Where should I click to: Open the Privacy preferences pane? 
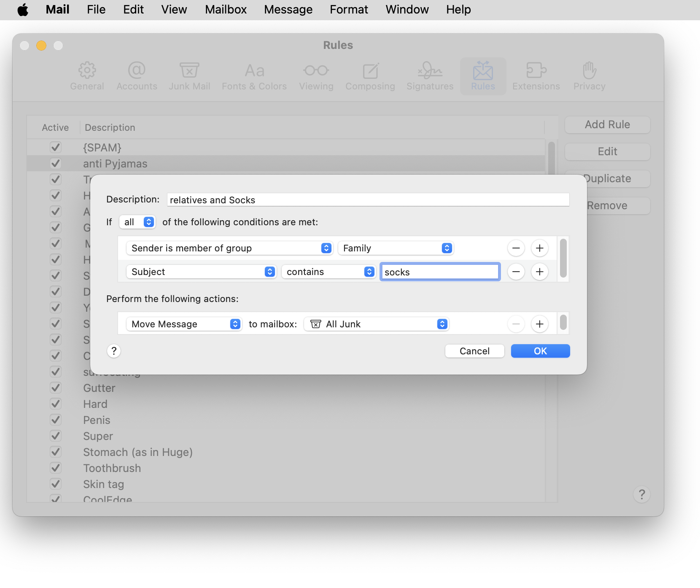(589, 76)
